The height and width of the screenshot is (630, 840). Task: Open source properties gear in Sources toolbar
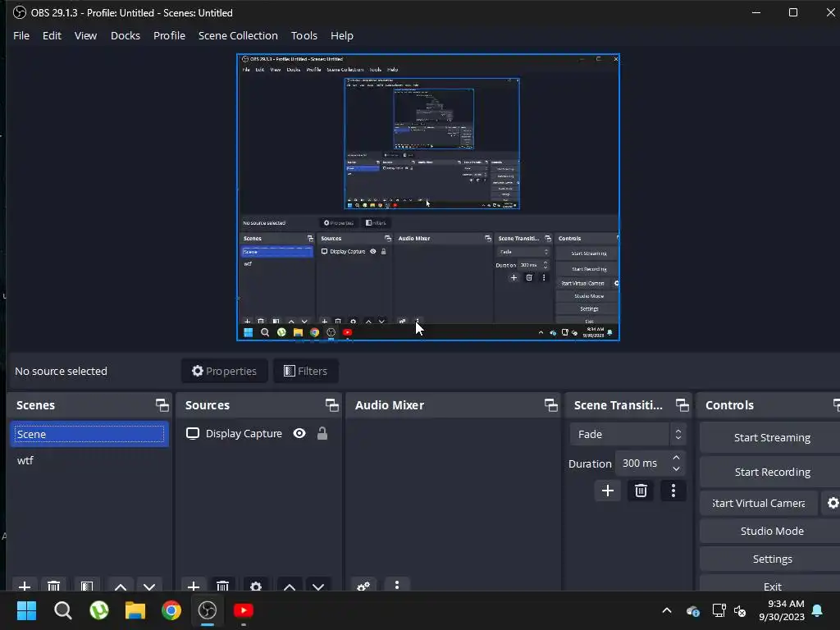pos(256,586)
